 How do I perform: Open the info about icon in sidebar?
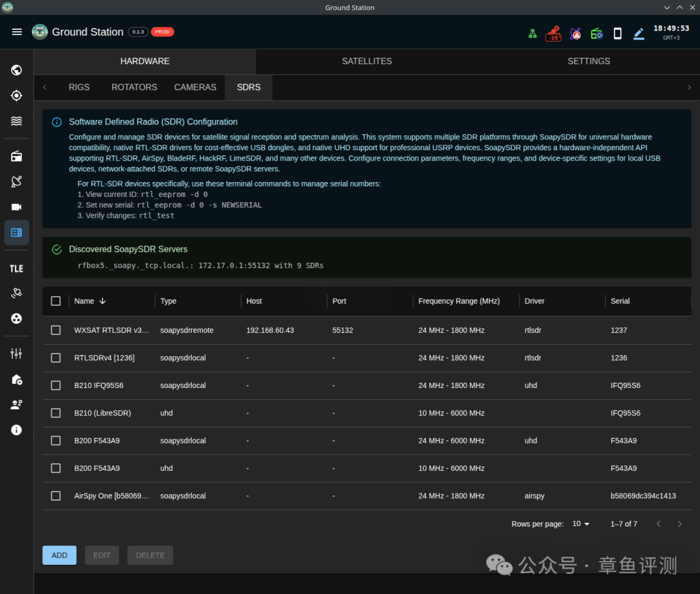16,429
